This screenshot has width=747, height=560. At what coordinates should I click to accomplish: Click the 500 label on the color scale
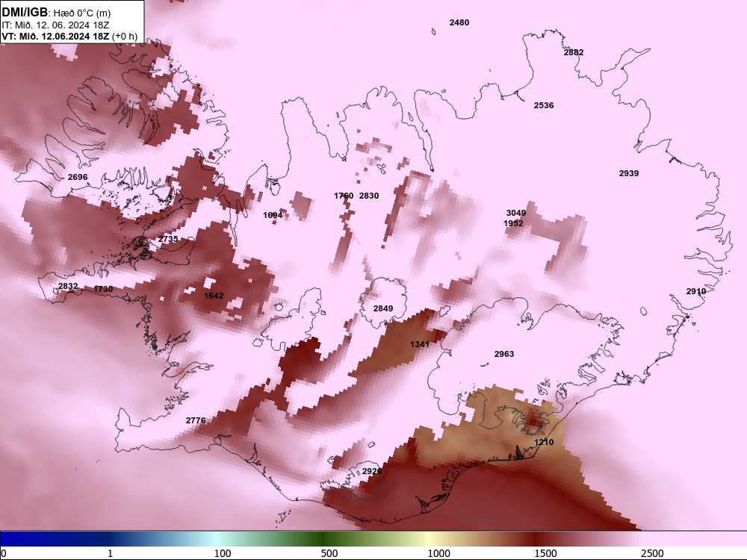[329, 553]
